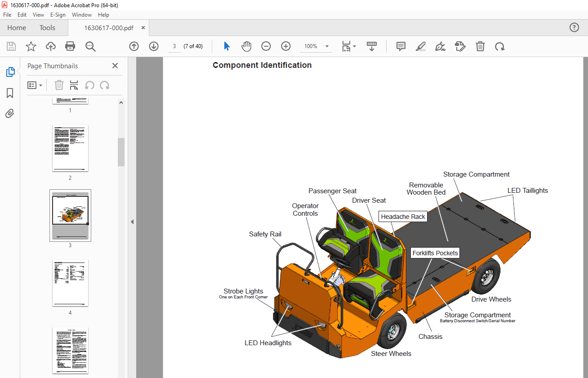Add the document to starred favorites
Viewport: 588px width, 378px height.
click(31, 46)
